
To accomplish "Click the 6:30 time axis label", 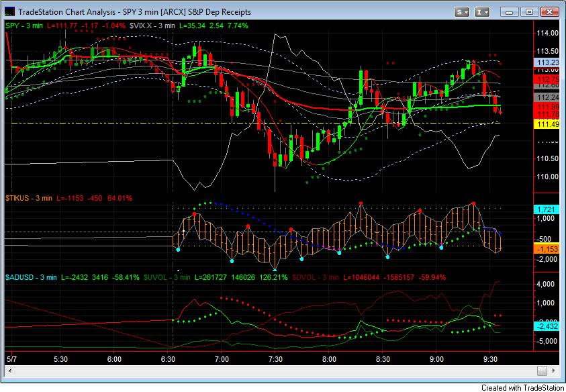I will 168,360.
